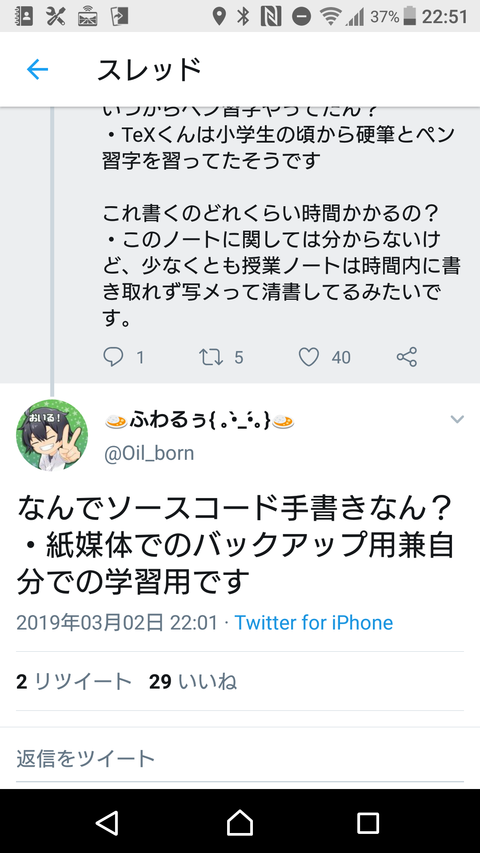Viewport: 480px width, 853px height.
Task: Open the 2019年03月02日 22:01 timestamp
Action: pos(117,622)
